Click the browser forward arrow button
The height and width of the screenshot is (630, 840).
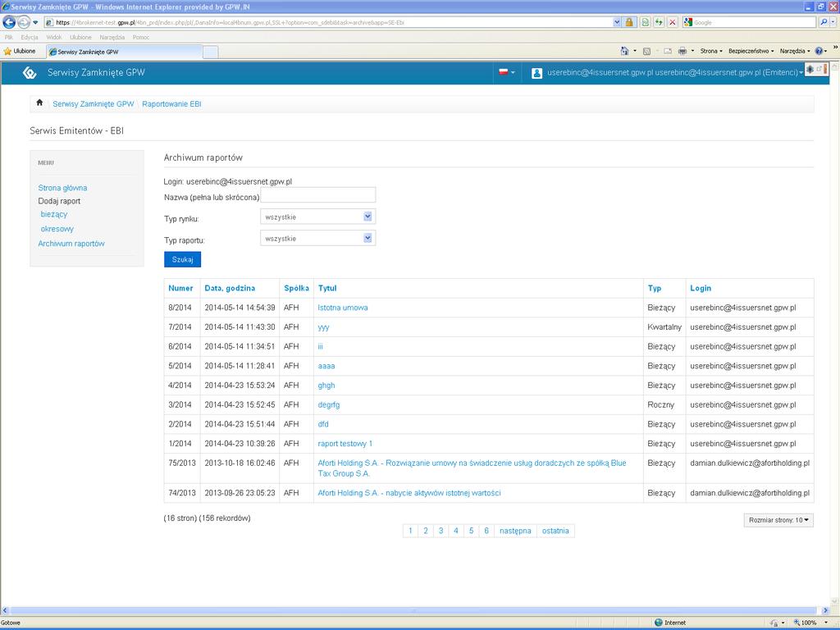[x=24, y=22]
